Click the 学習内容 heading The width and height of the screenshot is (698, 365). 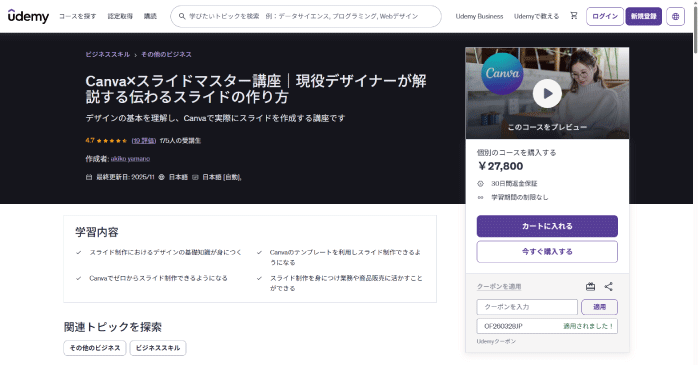tap(97, 232)
